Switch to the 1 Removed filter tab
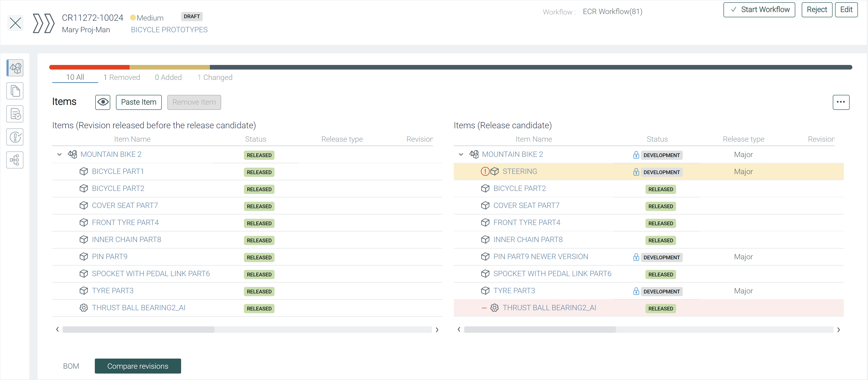This screenshot has width=868, height=380. 122,77
